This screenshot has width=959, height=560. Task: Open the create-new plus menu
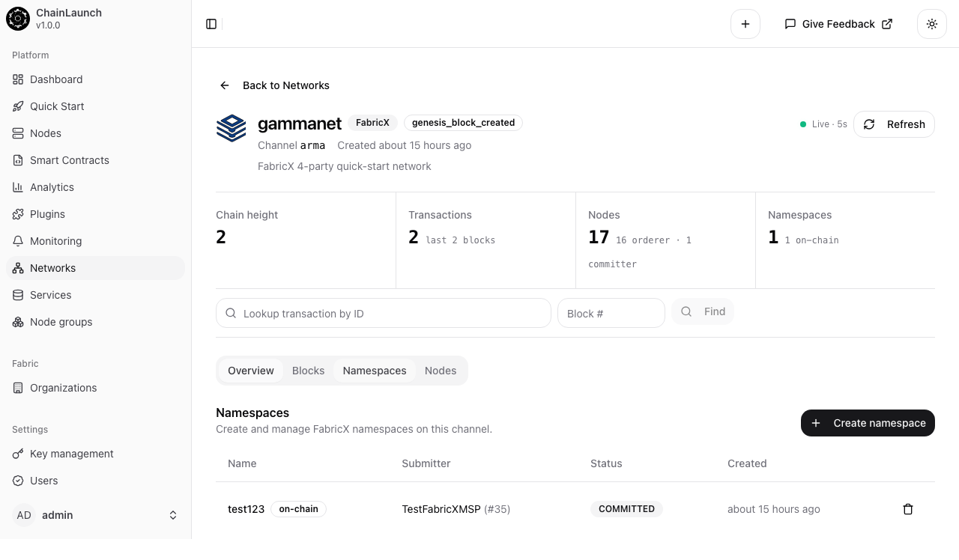(745, 24)
